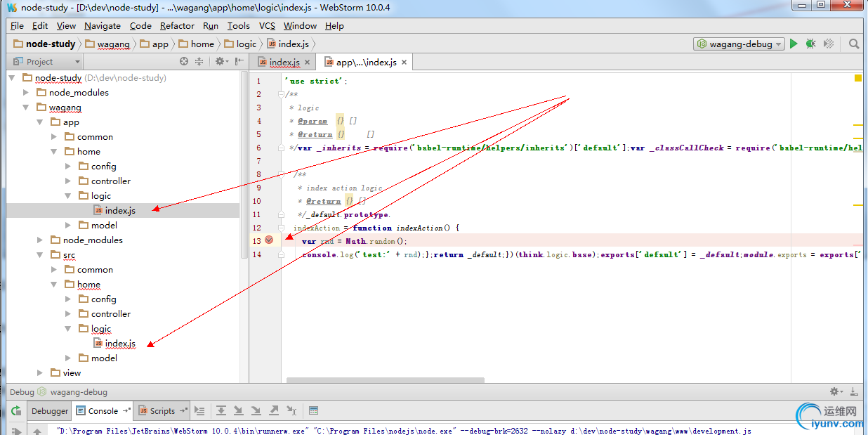
Task: Collapse the node-study root folder
Action: [x=13, y=77]
